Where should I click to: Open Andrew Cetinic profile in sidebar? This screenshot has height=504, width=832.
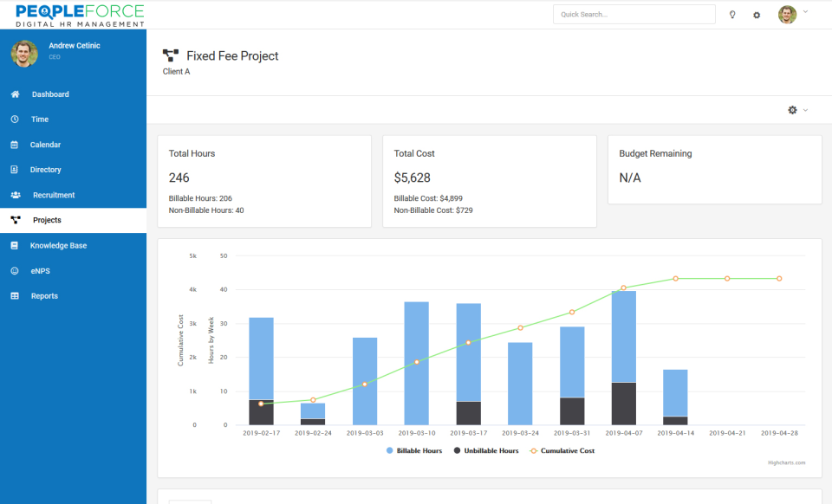click(74, 46)
